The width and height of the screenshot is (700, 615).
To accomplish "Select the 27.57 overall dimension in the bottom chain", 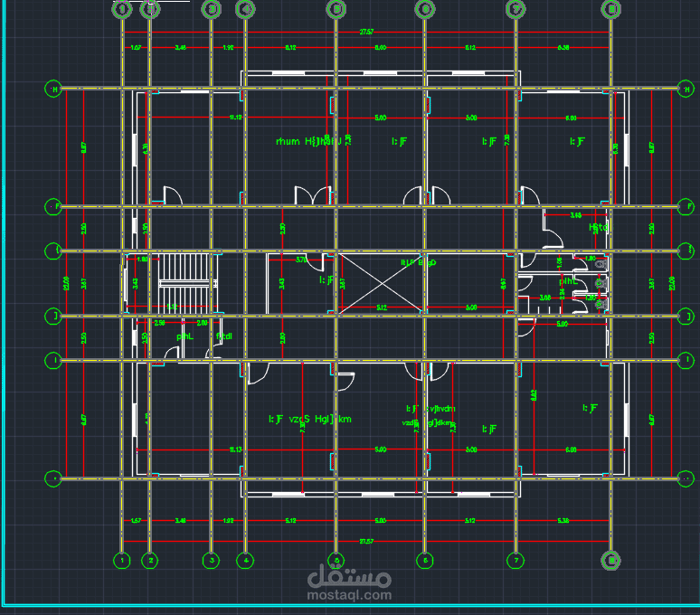I will tap(366, 542).
